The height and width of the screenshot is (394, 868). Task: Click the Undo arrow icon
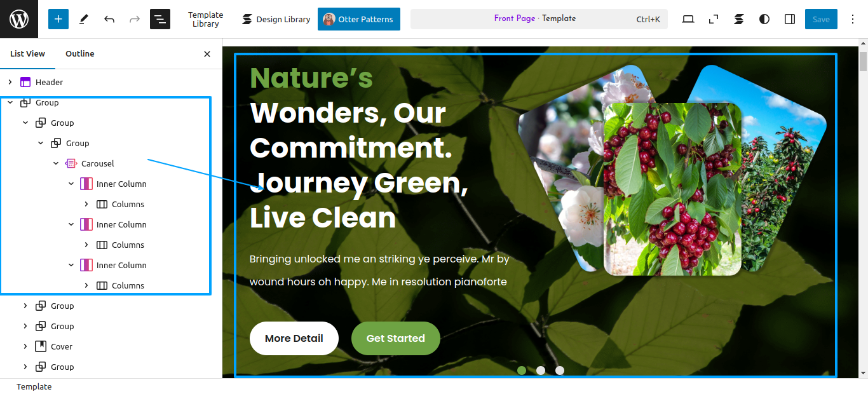pyautogui.click(x=109, y=19)
